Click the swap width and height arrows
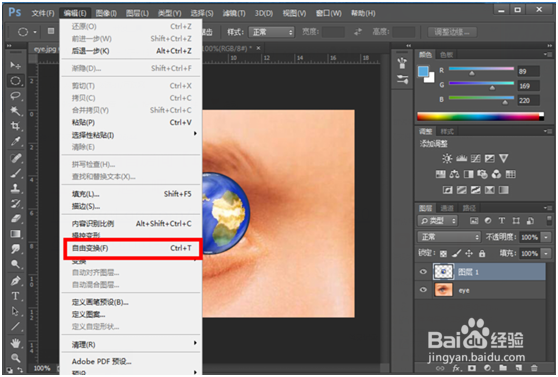The height and width of the screenshot is (377, 558). point(358,32)
